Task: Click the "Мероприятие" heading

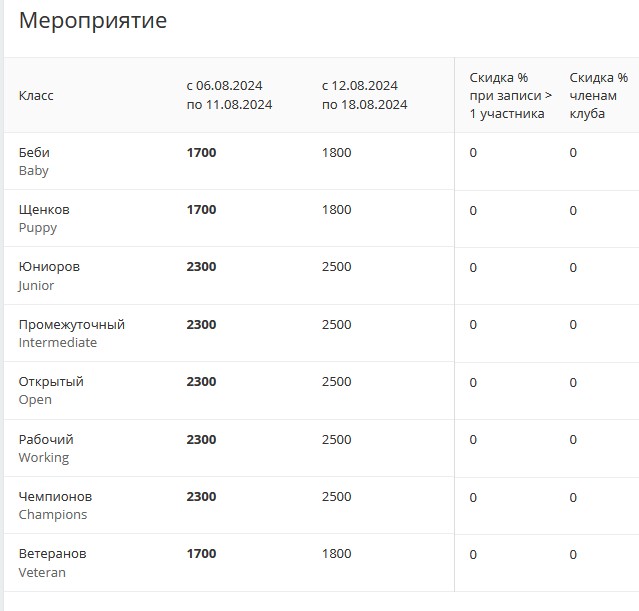Action: (93, 21)
